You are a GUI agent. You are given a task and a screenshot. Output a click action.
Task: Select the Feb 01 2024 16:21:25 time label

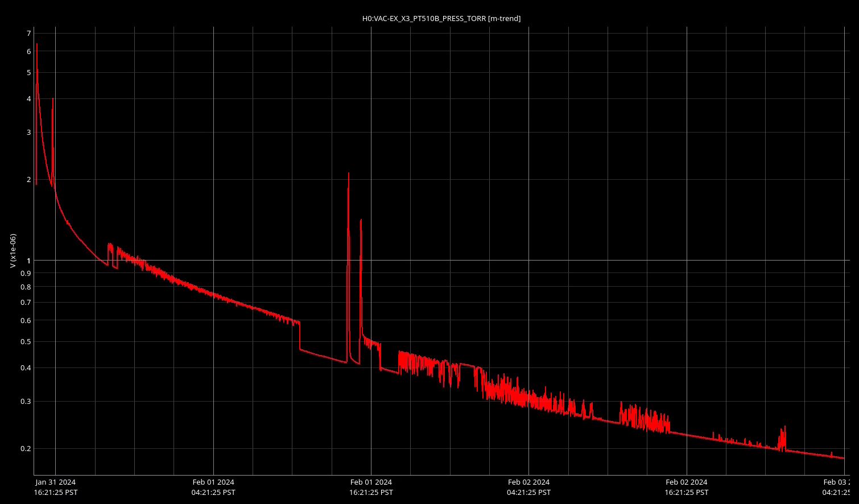point(370,487)
